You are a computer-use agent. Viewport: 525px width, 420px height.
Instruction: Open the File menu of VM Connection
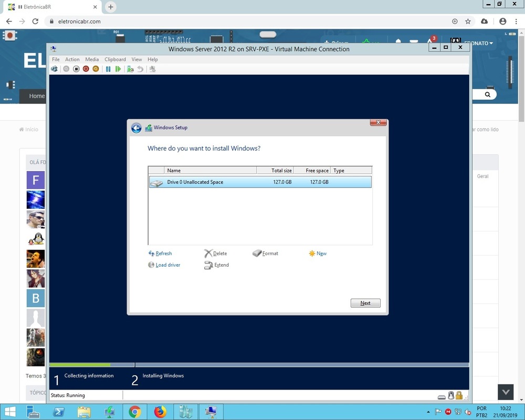(x=56, y=59)
